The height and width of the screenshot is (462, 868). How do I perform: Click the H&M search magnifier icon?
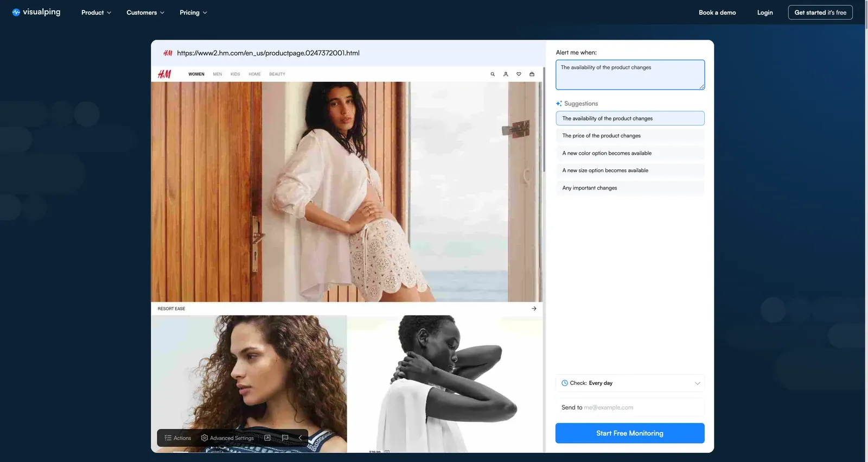493,74
